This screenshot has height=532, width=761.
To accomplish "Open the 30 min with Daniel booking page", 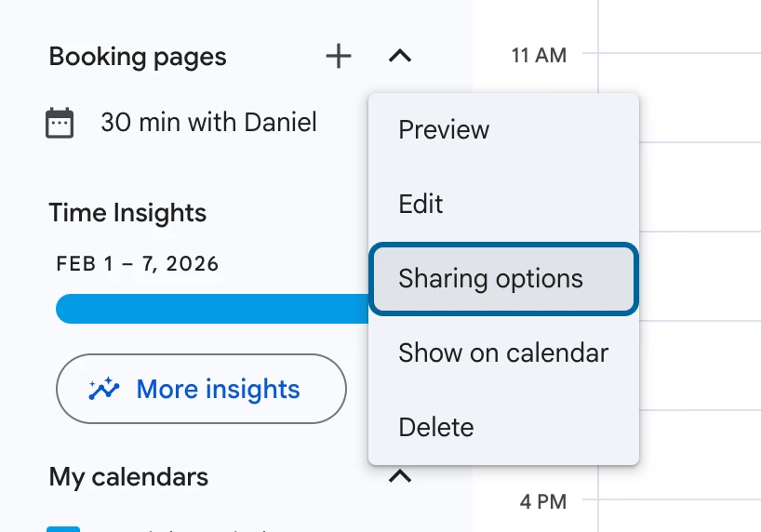I will point(208,123).
